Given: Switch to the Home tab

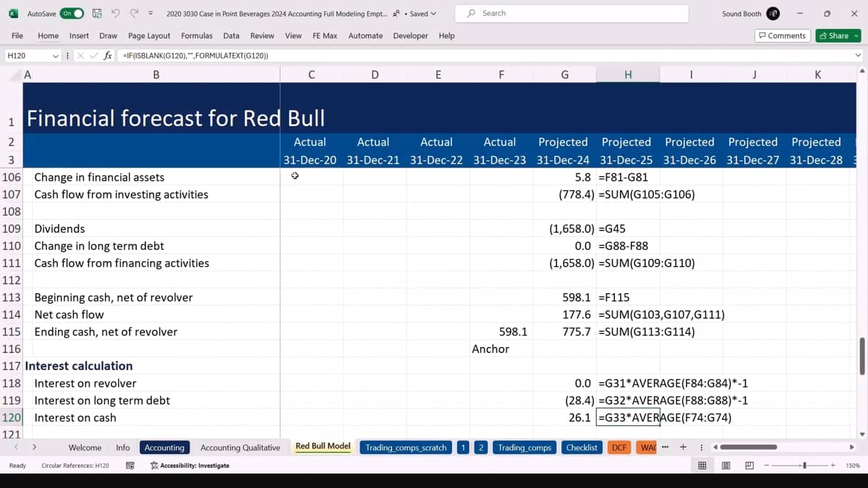Looking at the screenshot, I should [x=48, y=35].
